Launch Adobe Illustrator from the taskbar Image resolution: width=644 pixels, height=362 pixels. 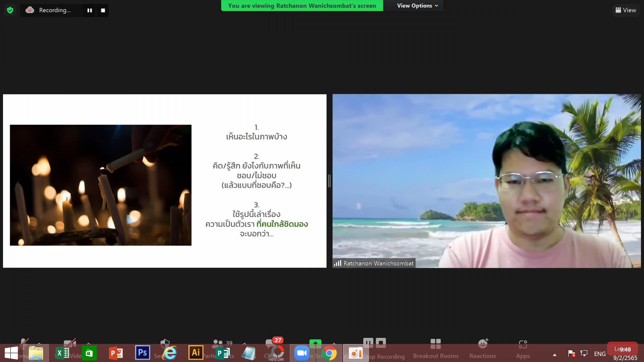coord(196,353)
